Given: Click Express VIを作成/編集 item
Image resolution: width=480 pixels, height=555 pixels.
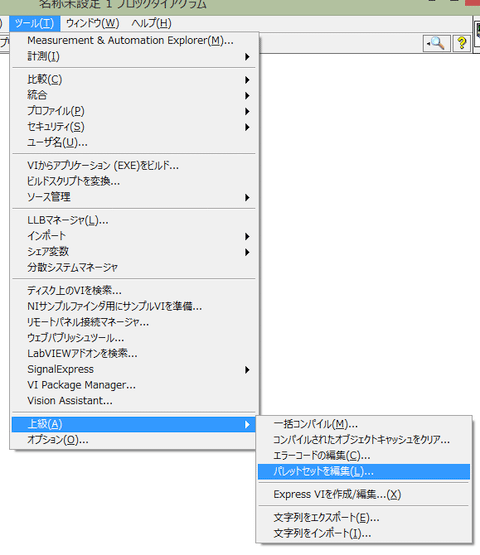Looking at the screenshot, I should point(364,494).
